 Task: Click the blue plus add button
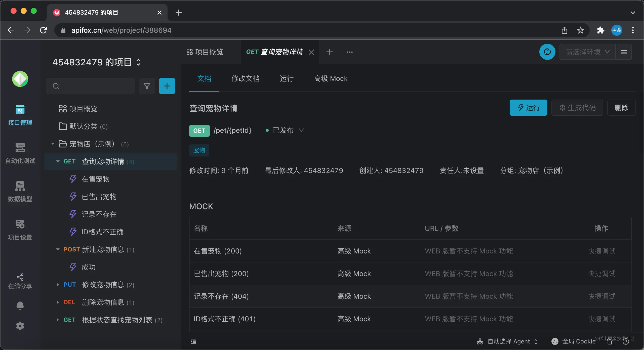[x=167, y=86]
